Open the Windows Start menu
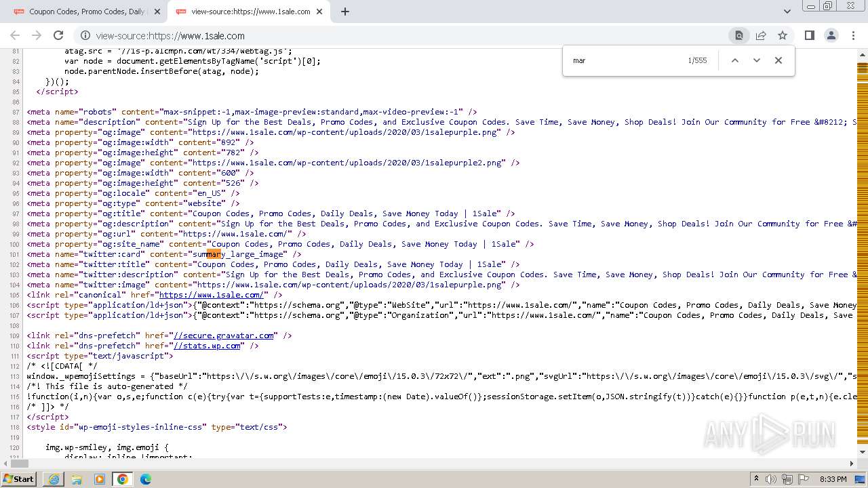Image resolution: width=868 pixels, height=488 pixels. 18,479
